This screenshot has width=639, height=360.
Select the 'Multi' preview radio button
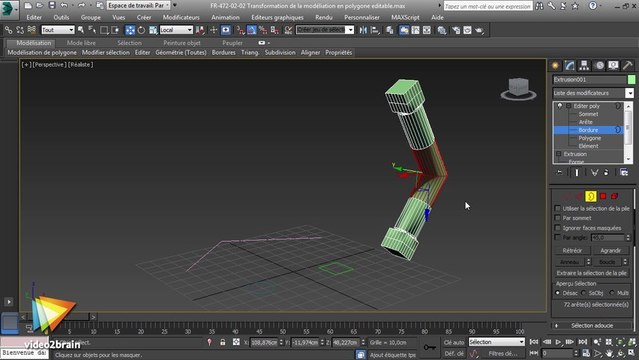(612, 293)
